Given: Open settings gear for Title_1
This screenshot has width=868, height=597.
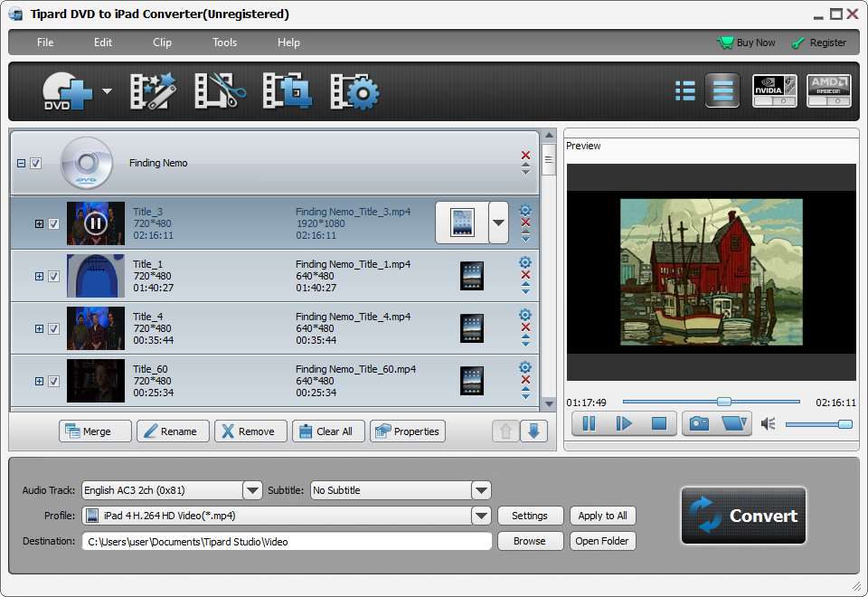Looking at the screenshot, I should coord(525,262).
